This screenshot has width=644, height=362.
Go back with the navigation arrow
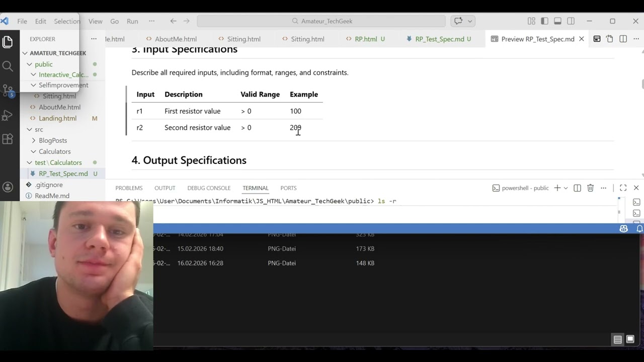[x=173, y=21]
